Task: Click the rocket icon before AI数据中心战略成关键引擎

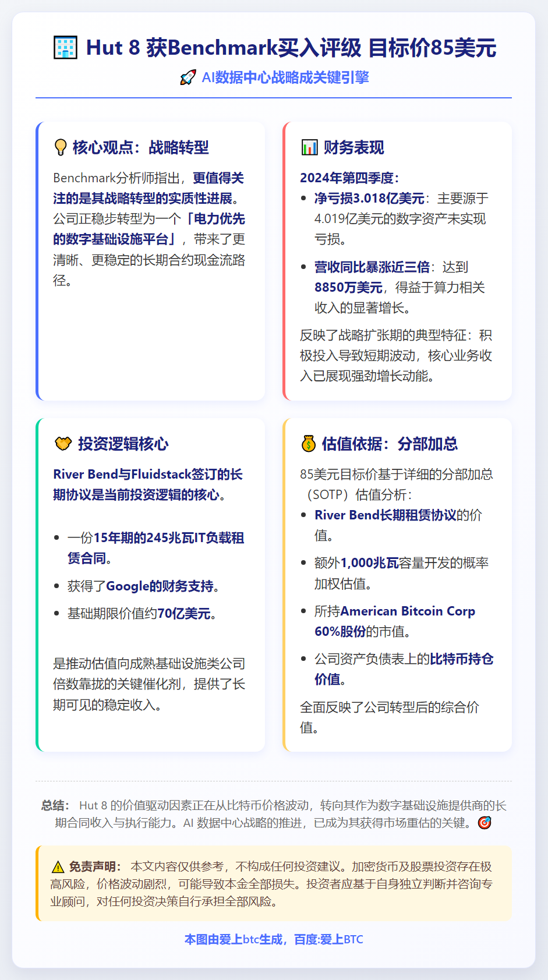Action: tap(188, 77)
